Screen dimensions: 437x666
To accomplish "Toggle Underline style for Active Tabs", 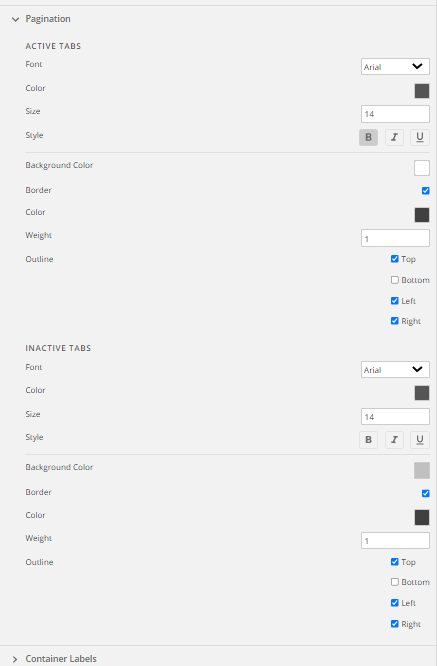I will [420, 137].
